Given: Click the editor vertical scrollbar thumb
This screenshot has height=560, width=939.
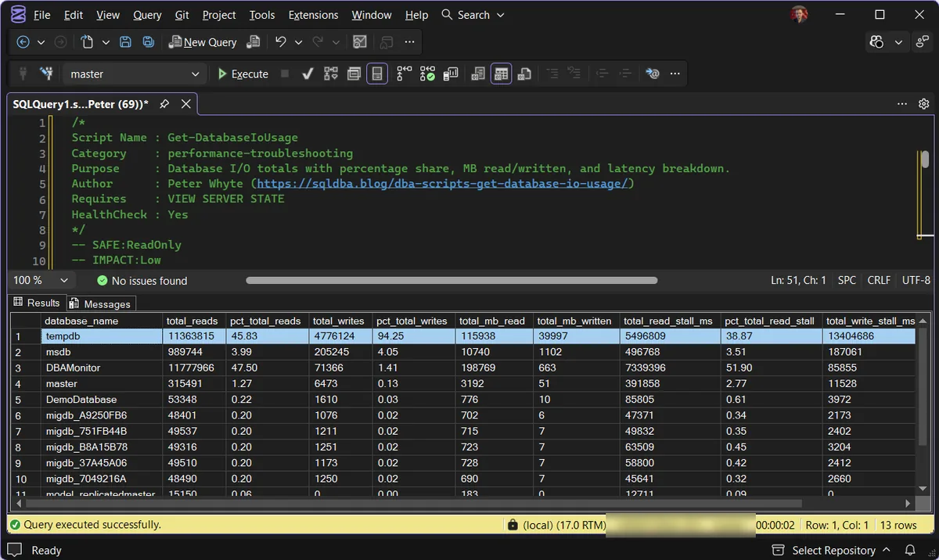Looking at the screenshot, I should click(925, 159).
